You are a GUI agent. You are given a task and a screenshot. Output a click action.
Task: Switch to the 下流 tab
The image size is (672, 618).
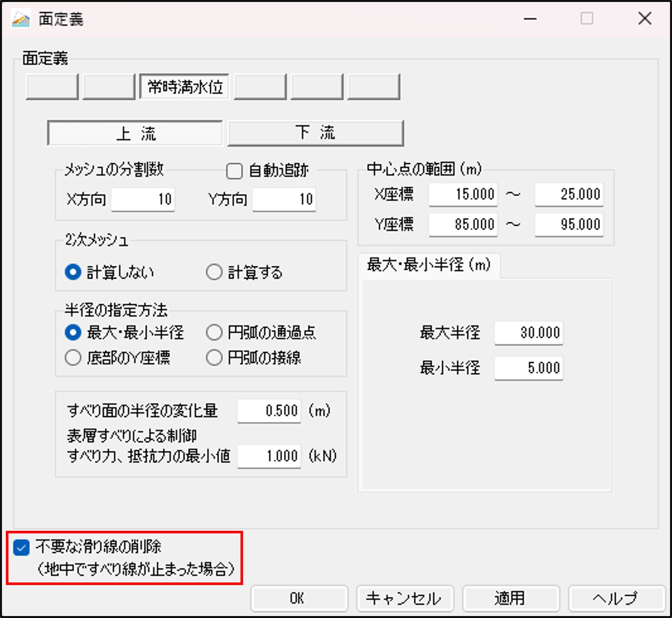tap(315, 133)
